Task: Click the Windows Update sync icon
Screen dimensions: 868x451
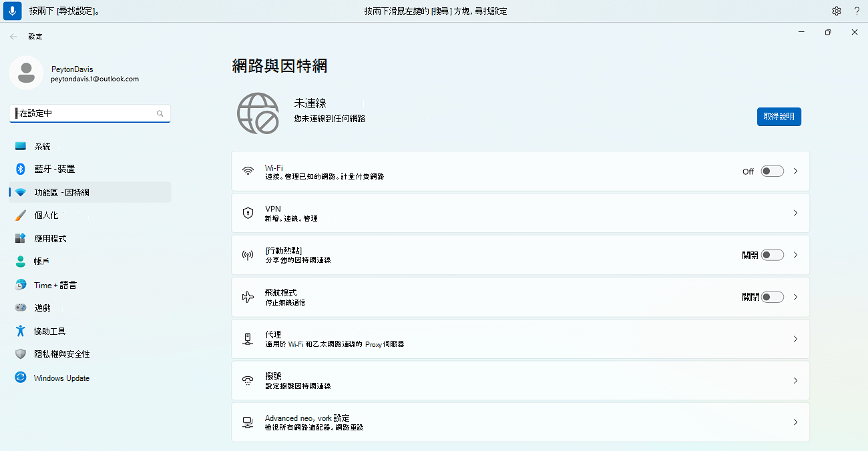Action: (21, 378)
